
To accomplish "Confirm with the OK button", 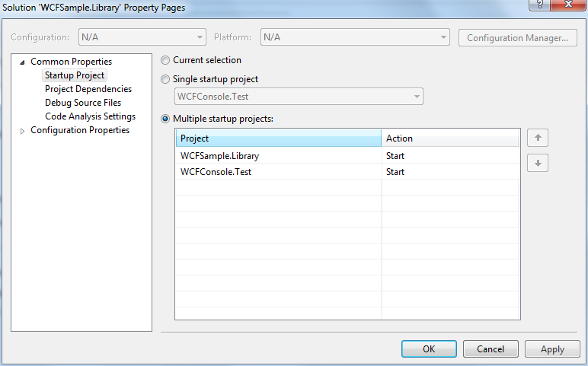I will (x=429, y=349).
